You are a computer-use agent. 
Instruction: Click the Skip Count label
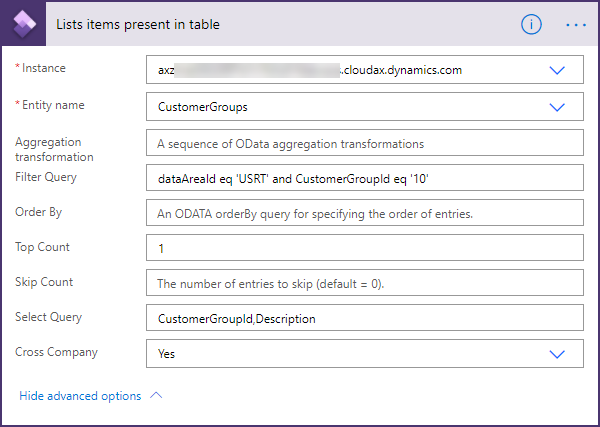[44, 282]
